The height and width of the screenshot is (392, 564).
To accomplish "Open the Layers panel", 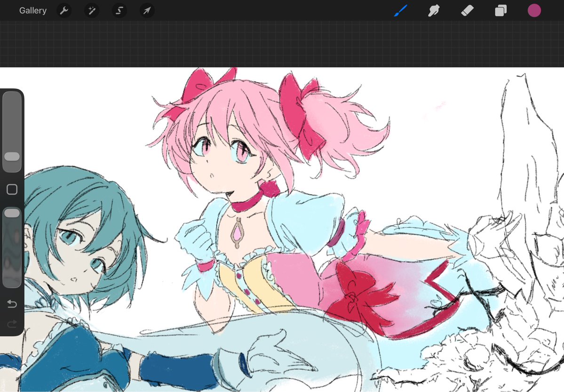I will (500, 11).
